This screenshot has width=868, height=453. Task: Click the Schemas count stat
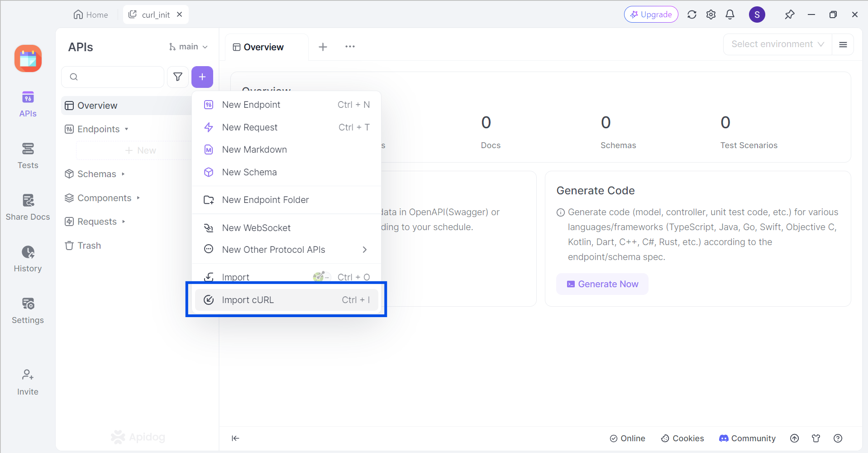coord(618,132)
